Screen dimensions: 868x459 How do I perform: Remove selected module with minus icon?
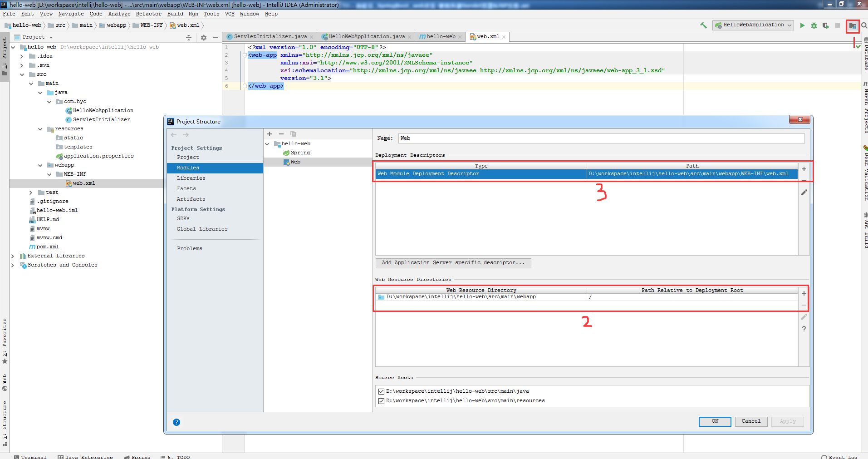[281, 134]
